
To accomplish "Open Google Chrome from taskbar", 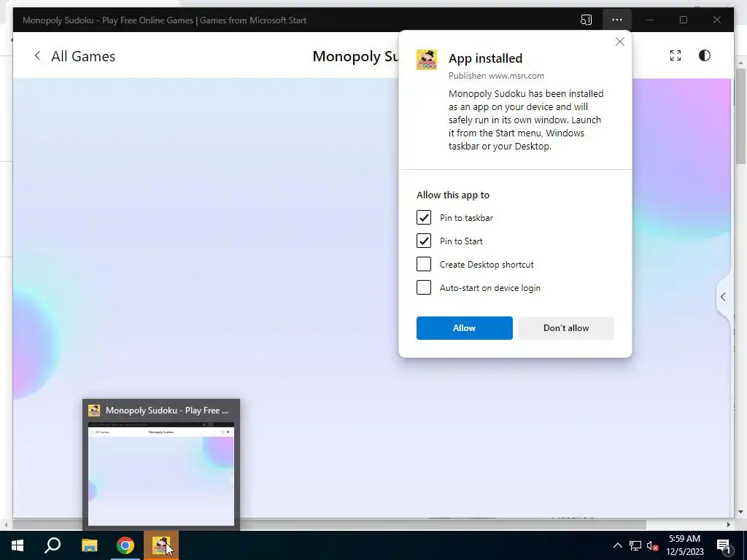I will coord(125,545).
